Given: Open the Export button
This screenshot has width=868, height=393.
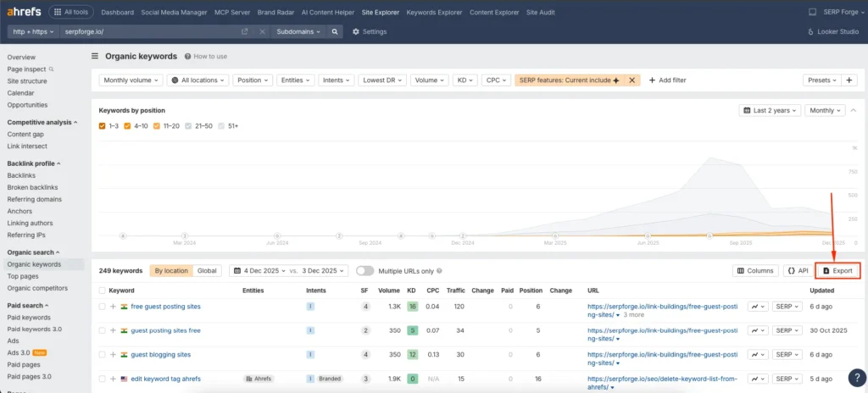Looking at the screenshot, I should tap(837, 271).
